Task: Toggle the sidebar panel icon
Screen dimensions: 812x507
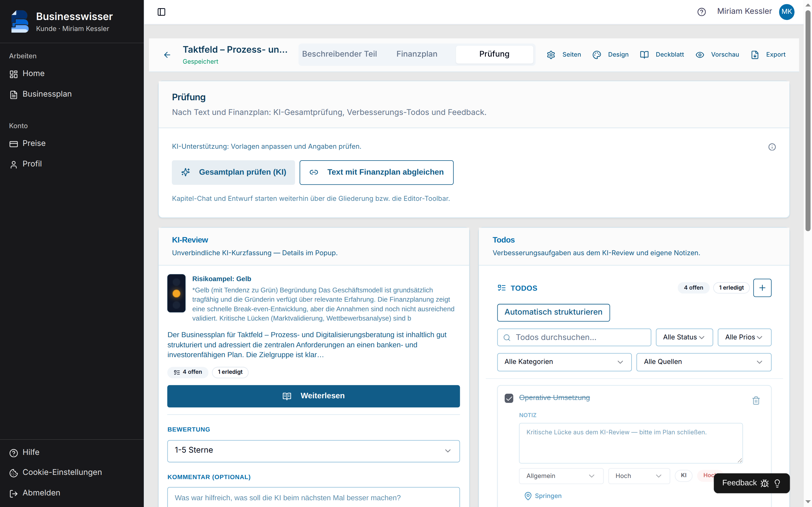Action: 161,12
